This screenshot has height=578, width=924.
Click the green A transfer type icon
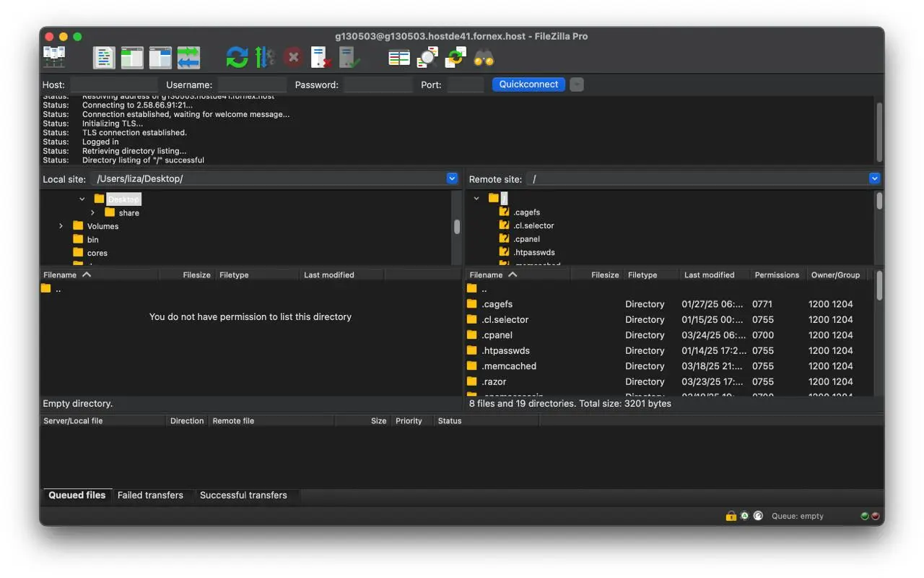(x=745, y=516)
